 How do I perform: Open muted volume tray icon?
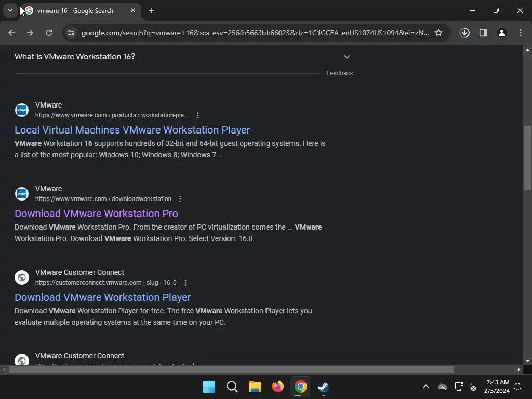click(x=472, y=387)
